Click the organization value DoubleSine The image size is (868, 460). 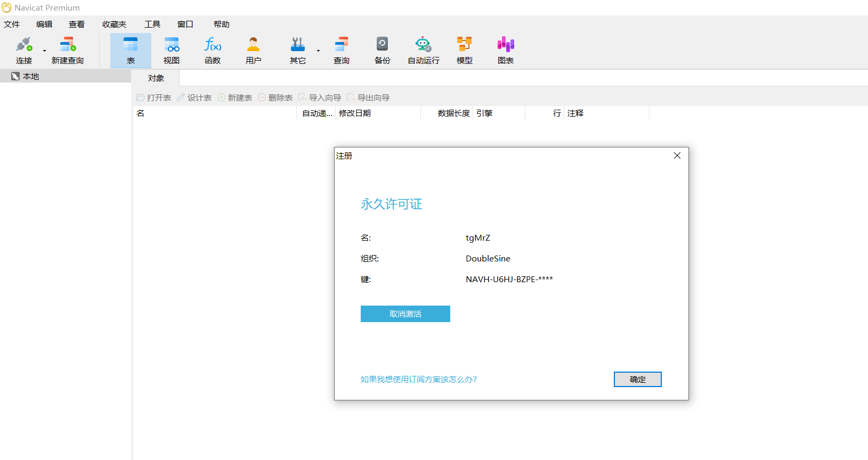[x=488, y=259]
